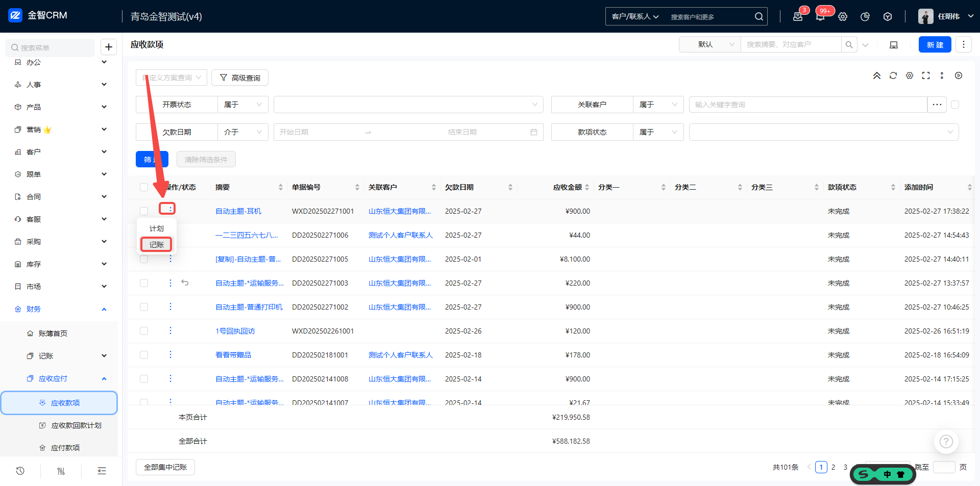Click the 高级查询 button

click(240, 78)
